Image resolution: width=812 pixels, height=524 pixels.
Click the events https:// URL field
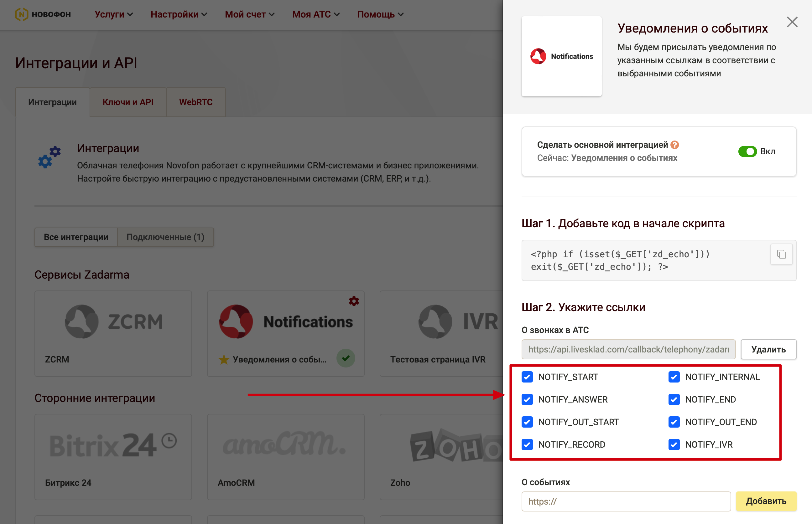pos(626,501)
